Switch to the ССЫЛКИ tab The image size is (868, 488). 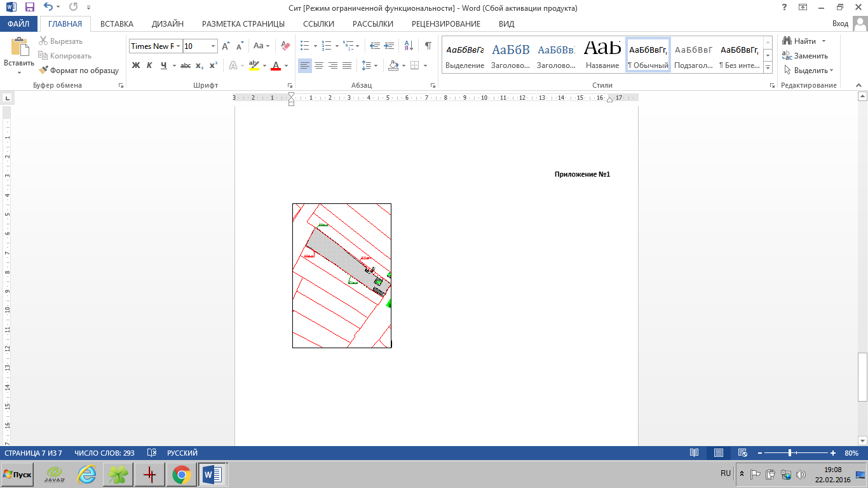pos(318,24)
